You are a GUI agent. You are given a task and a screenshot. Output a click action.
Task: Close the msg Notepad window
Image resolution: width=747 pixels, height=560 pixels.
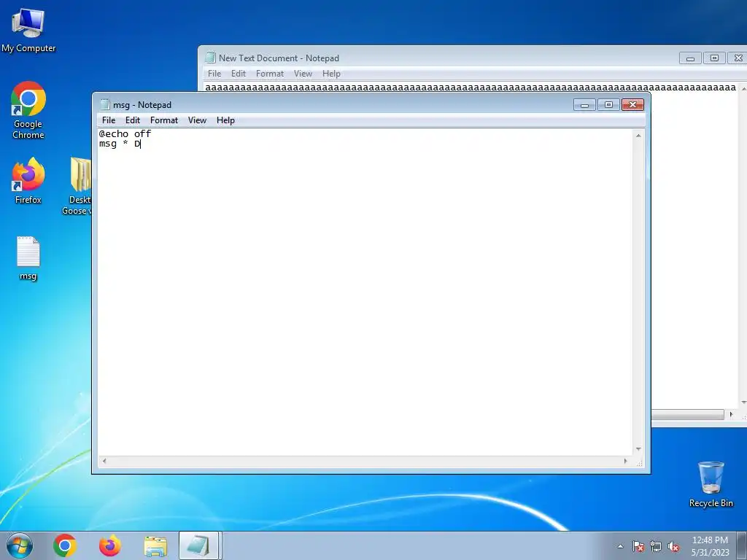coord(632,105)
